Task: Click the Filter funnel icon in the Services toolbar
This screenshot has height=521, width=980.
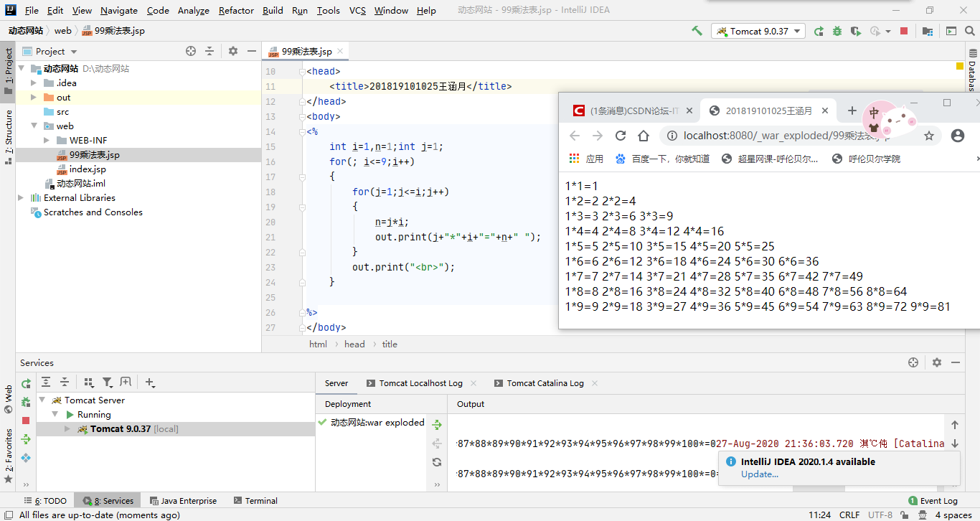Action: (108, 382)
